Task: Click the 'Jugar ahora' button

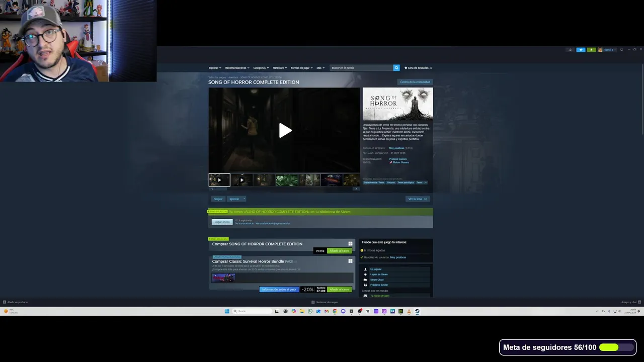Action: [x=222, y=222]
